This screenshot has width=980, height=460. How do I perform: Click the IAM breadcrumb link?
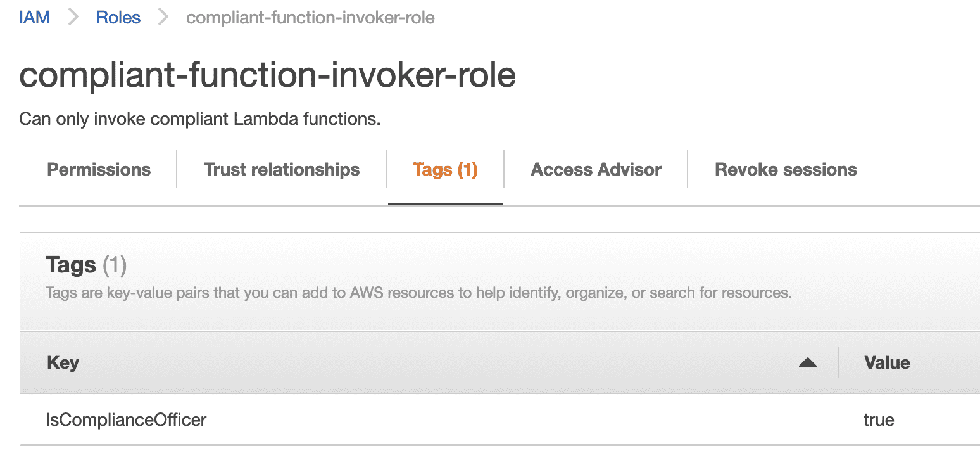click(35, 17)
